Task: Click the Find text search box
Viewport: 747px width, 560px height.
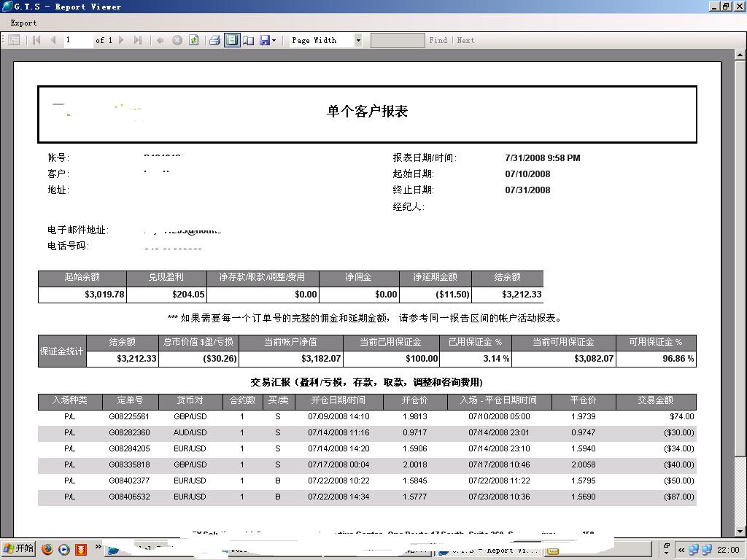Action: pyautogui.click(x=397, y=41)
